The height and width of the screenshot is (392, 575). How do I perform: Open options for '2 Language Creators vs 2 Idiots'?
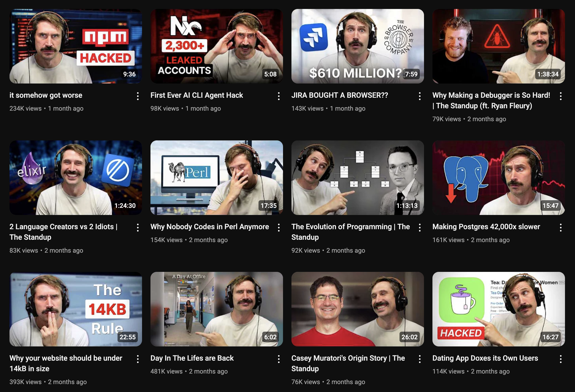[x=138, y=228]
